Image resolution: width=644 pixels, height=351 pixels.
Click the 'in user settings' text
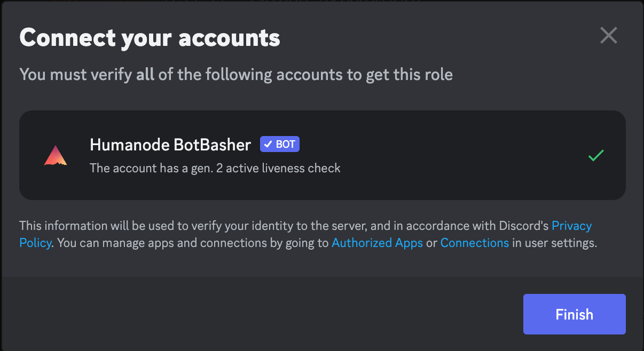tap(554, 243)
